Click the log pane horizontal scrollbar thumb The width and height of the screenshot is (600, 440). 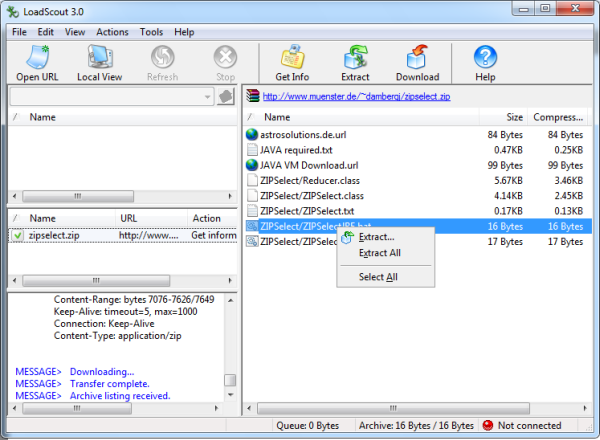[x=77, y=408]
